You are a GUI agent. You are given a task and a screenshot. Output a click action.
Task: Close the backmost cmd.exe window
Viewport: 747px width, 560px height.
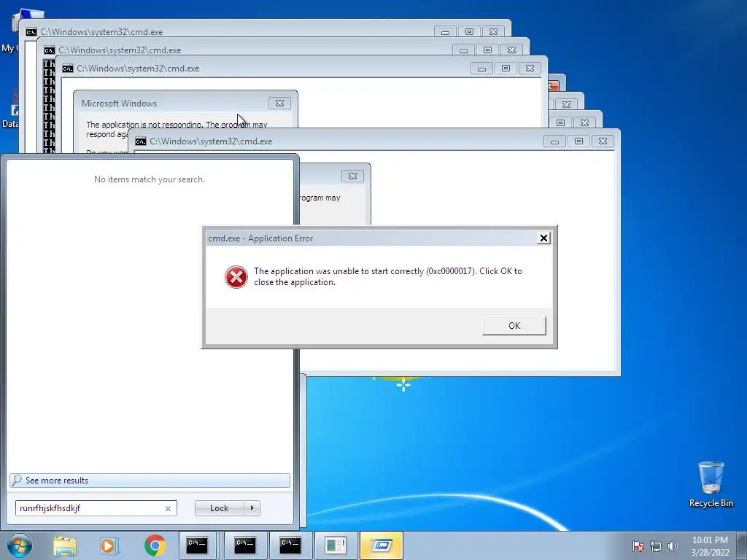(494, 32)
